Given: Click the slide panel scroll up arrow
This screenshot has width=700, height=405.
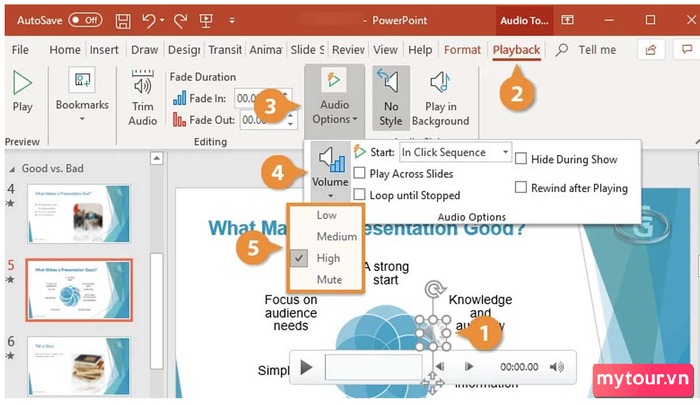Looking at the screenshot, I should click(156, 159).
